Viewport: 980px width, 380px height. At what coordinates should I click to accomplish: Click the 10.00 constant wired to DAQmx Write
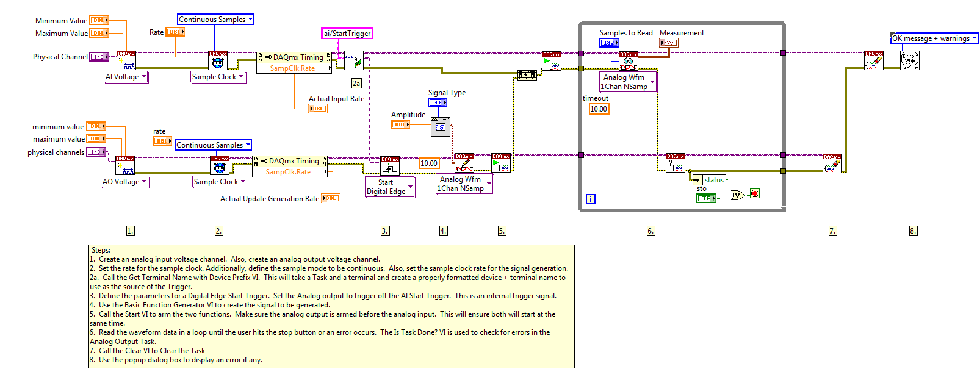point(429,163)
